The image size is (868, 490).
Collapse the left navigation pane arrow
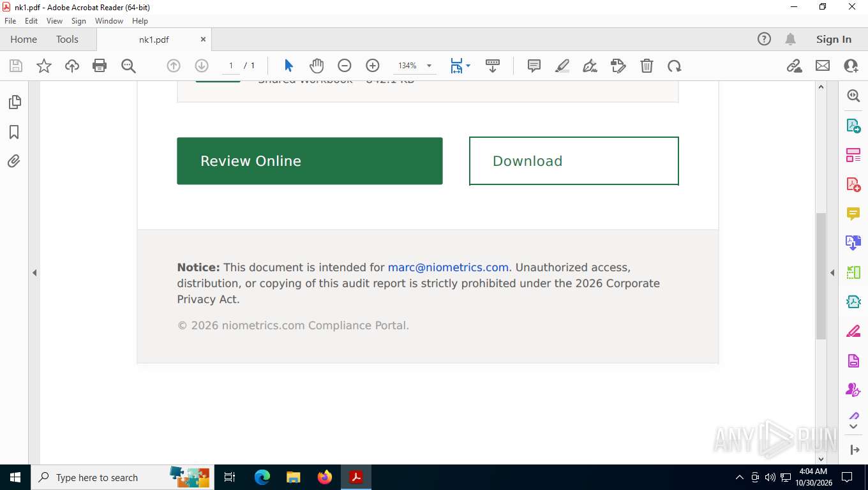[34, 272]
